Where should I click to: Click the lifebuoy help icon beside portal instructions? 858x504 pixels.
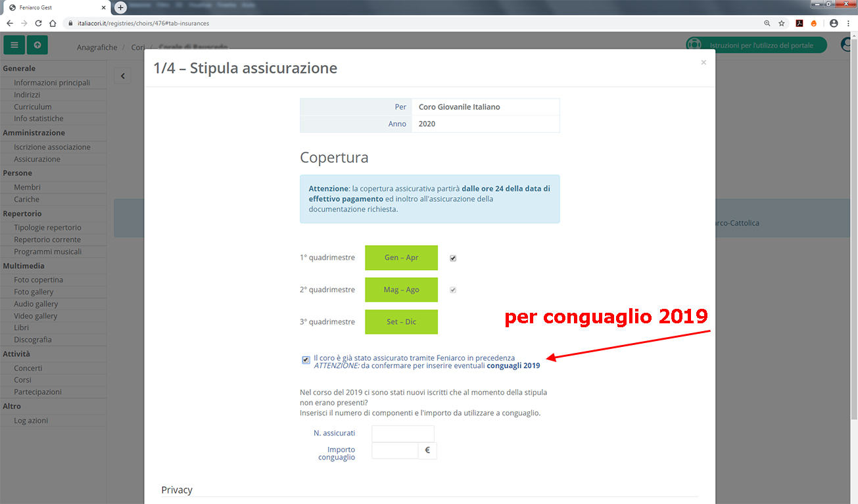tap(694, 45)
